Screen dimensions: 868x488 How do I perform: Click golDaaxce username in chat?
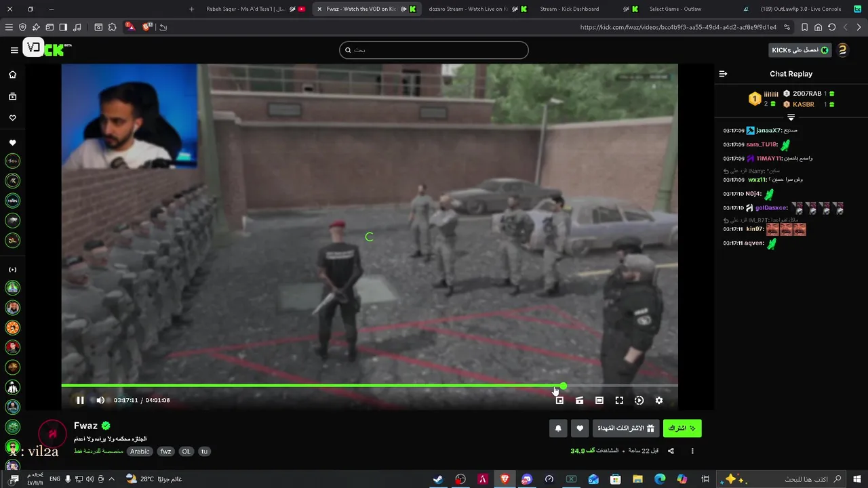coord(770,208)
